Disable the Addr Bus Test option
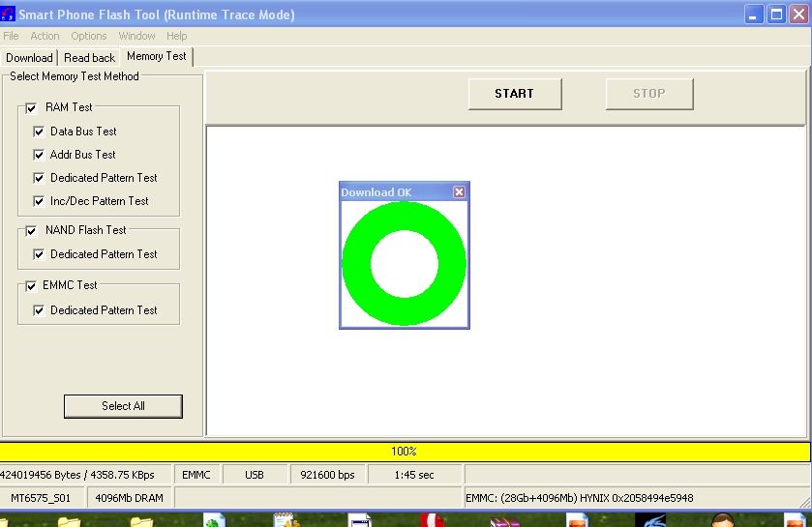 [40, 155]
